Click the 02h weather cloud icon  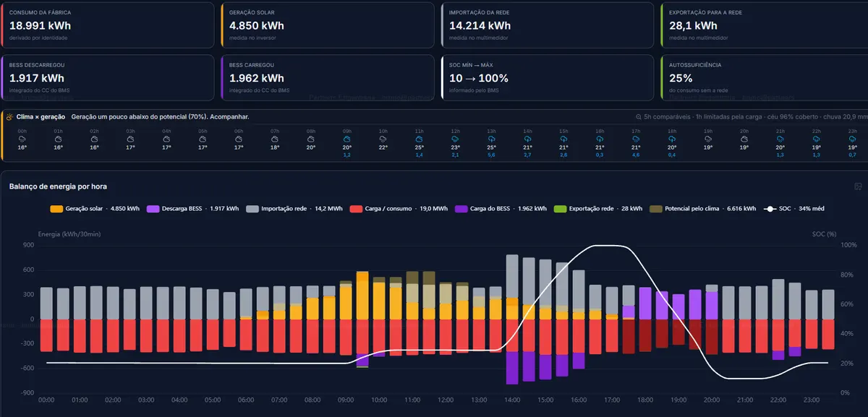95,139
